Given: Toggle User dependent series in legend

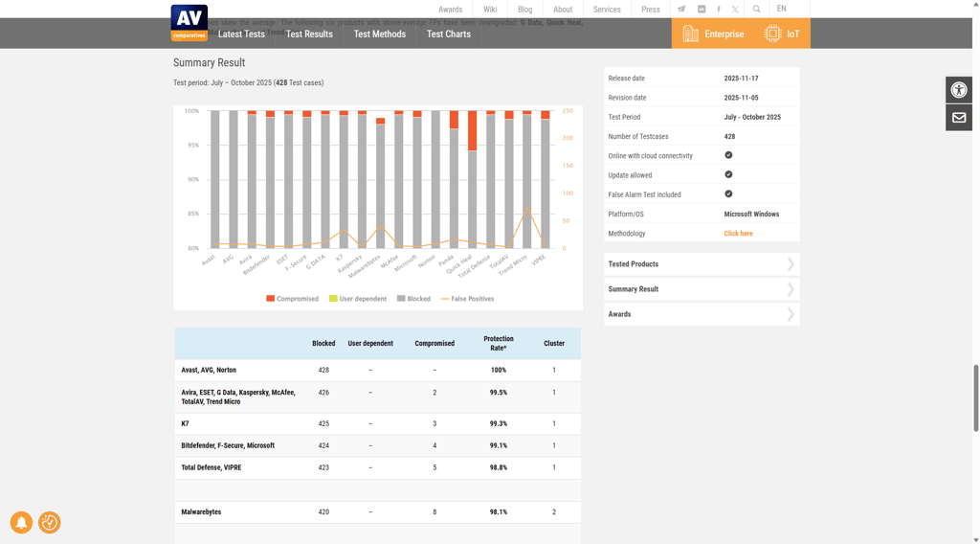Looking at the screenshot, I should (x=358, y=299).
